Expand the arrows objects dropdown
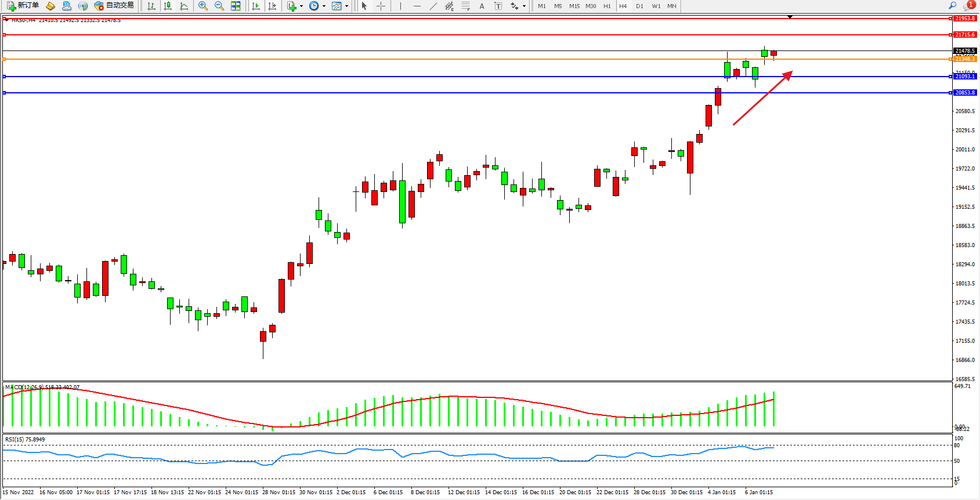The image size is (980, 500). pos(524,6)
